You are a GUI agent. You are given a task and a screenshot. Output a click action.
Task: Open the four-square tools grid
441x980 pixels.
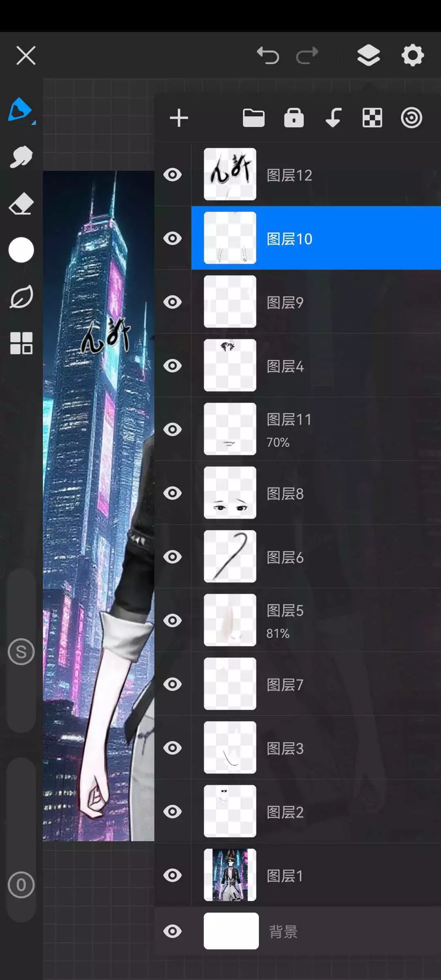(21, 343)
